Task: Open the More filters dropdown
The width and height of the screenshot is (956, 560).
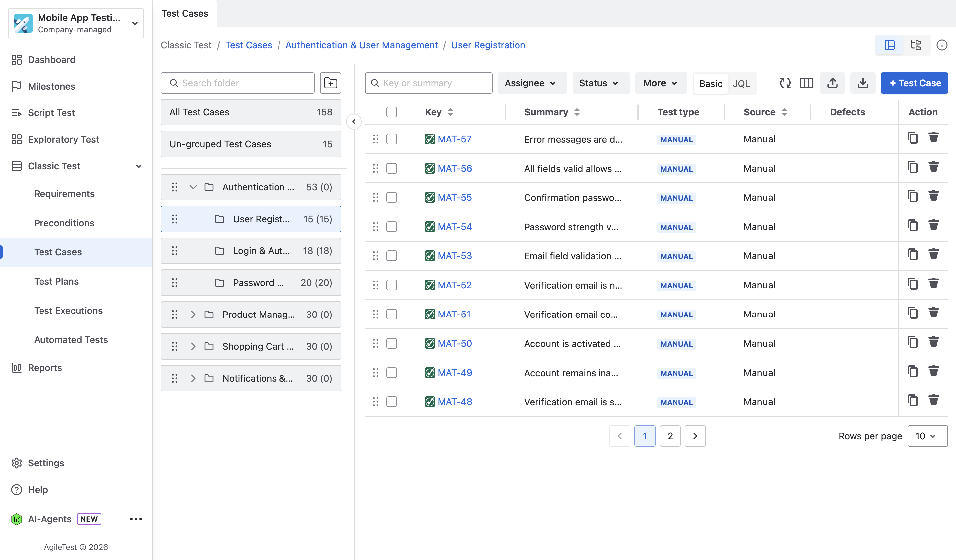Action: pos(661,83)
